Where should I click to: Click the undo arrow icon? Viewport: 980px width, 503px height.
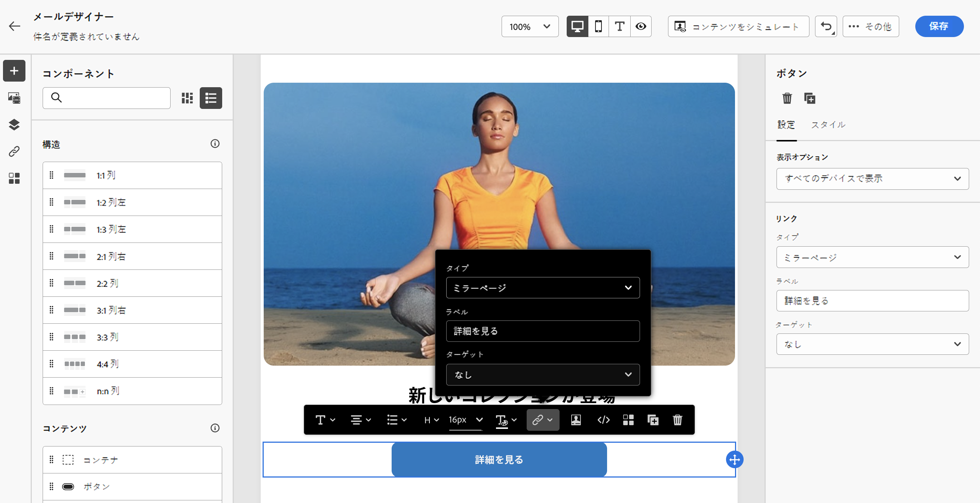826,26
